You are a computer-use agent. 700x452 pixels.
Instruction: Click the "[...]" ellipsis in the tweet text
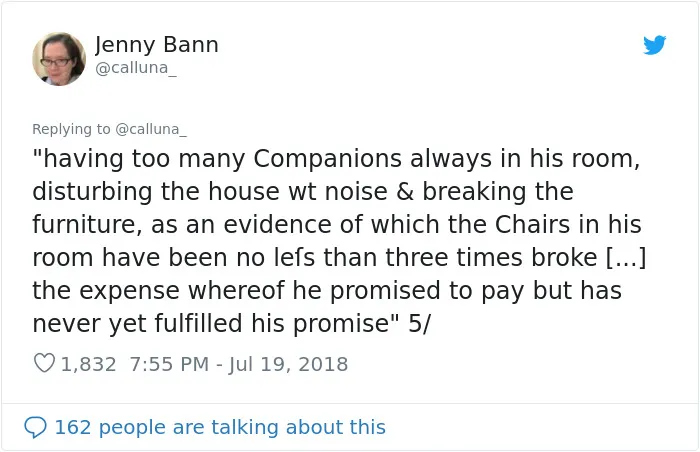[626, 257]
